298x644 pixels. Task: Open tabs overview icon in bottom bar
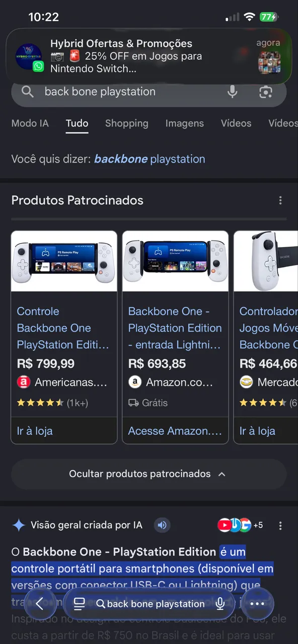point(79,604)
